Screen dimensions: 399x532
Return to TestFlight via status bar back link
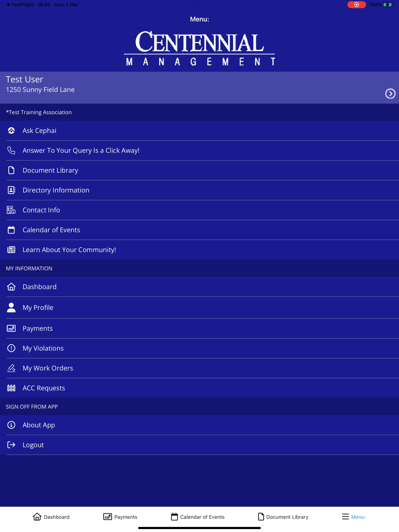click(x=20, y=4)
